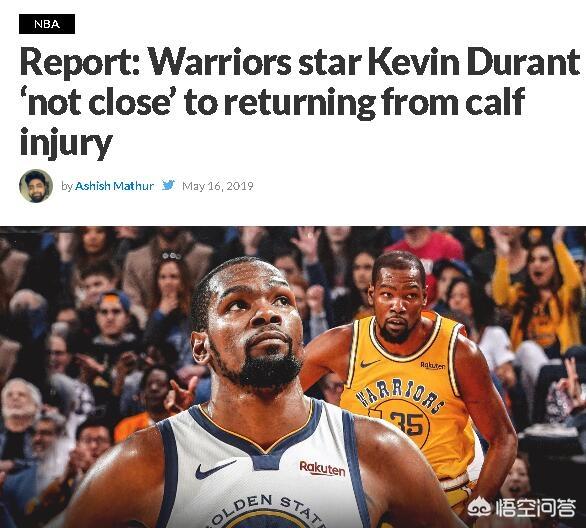Click the Rakuten patch on yellow jersey
Viewport: 586px width, 528px height.
pos(432,365)
